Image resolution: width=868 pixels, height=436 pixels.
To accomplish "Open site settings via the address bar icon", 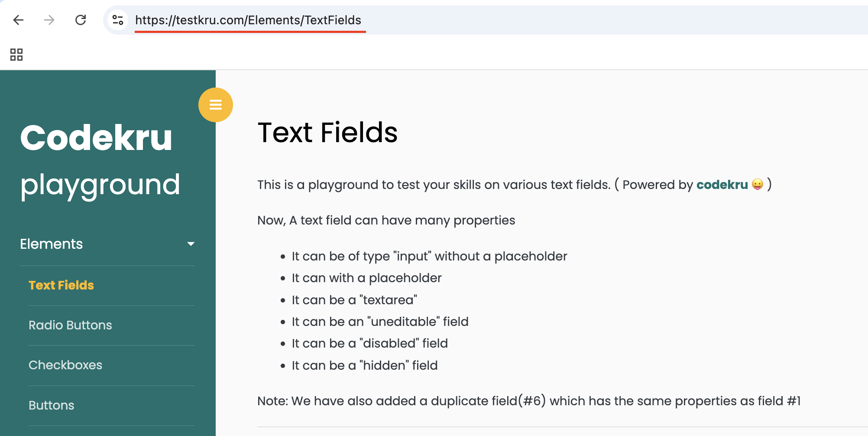I will pos(117,20).
